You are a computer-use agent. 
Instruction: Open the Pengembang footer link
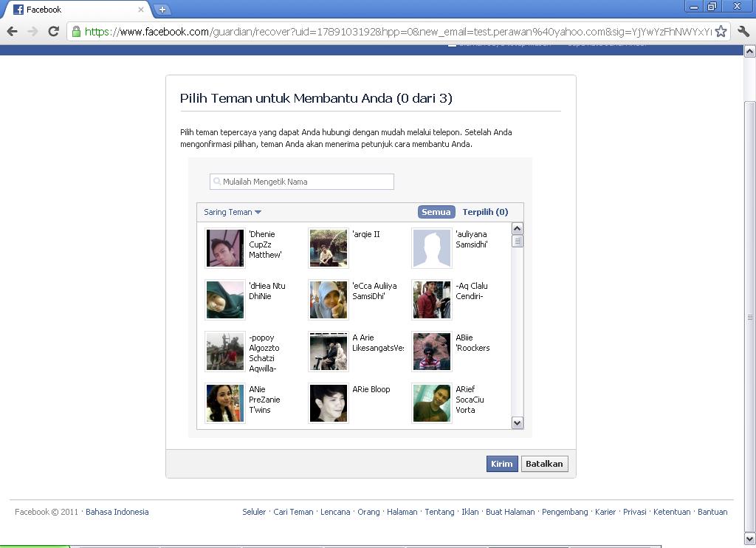point(565,512)
